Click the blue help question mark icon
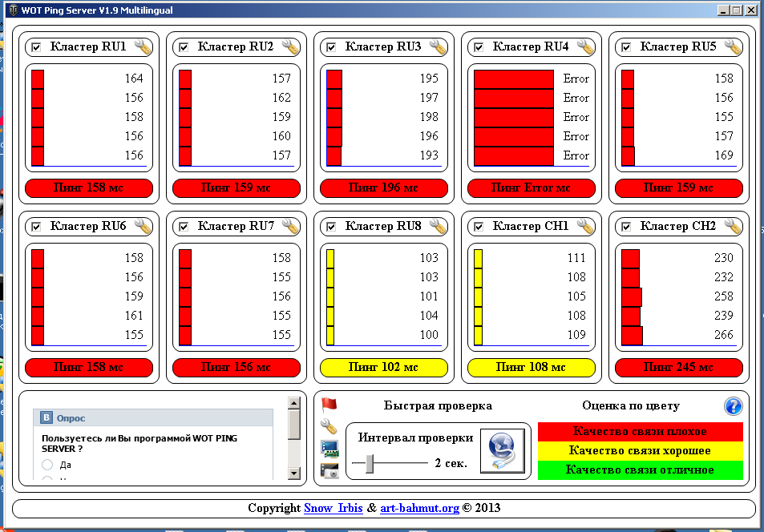Viewport: 764px width, 532px height. point(734,406)
